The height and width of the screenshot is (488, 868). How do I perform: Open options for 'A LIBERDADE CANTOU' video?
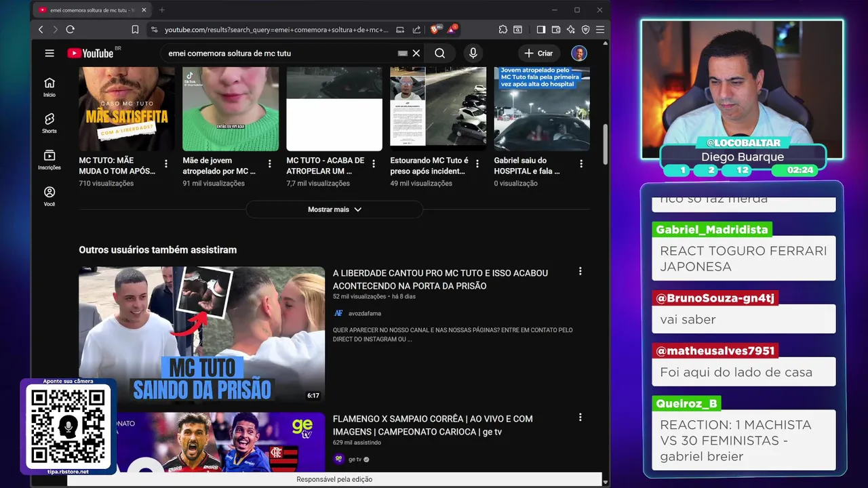pos(580,271)
